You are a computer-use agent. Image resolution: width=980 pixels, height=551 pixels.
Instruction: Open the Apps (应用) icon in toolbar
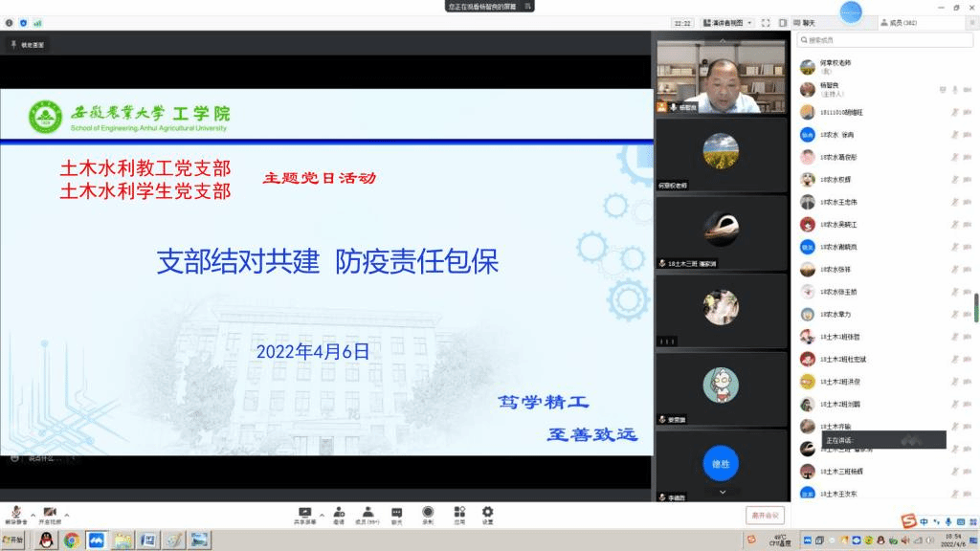click(459, 514)
